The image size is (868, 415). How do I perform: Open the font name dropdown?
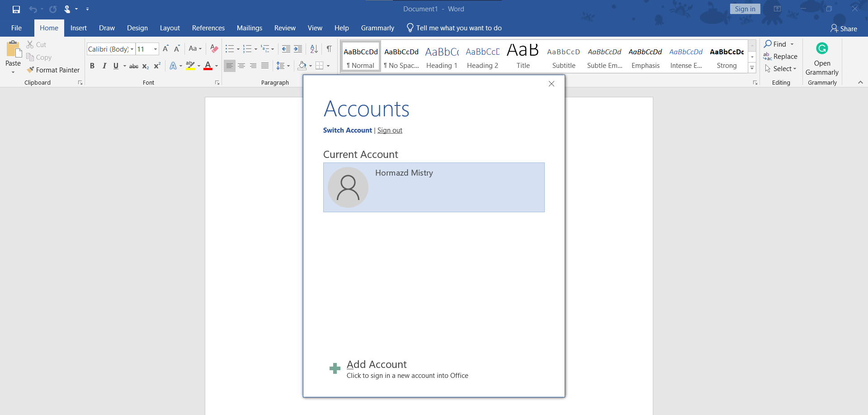coord(132,49)
